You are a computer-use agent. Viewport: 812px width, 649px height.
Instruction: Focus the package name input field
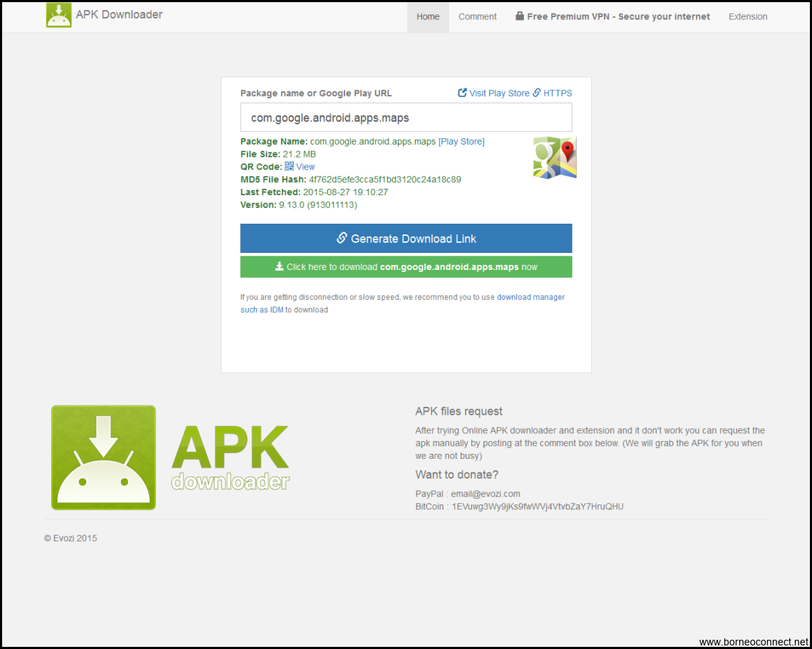pos(406,118)
